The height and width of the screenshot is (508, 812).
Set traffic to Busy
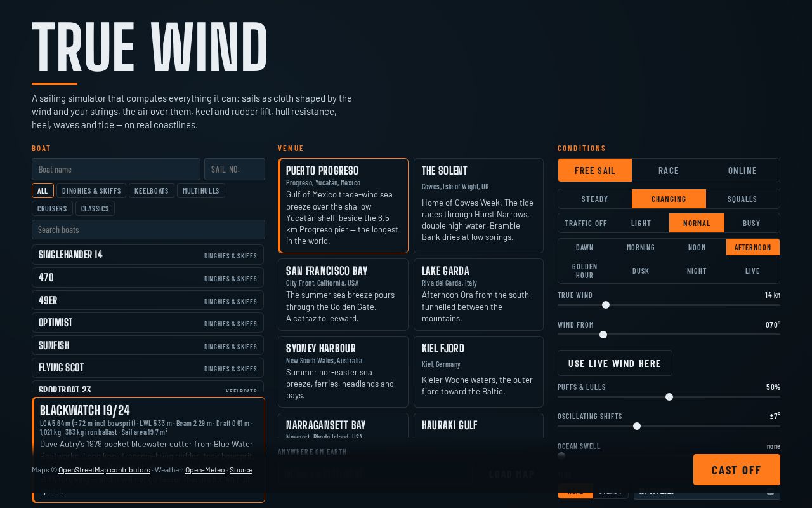[x=752, y=223]
